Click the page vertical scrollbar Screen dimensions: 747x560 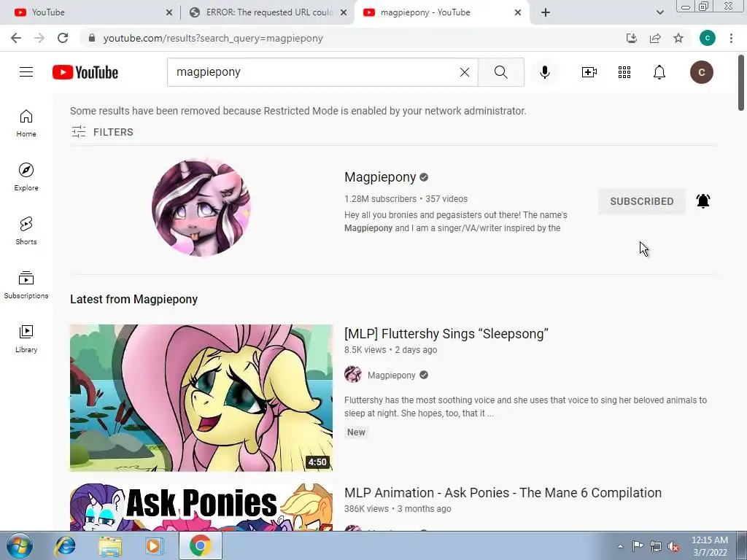[741, 83]
